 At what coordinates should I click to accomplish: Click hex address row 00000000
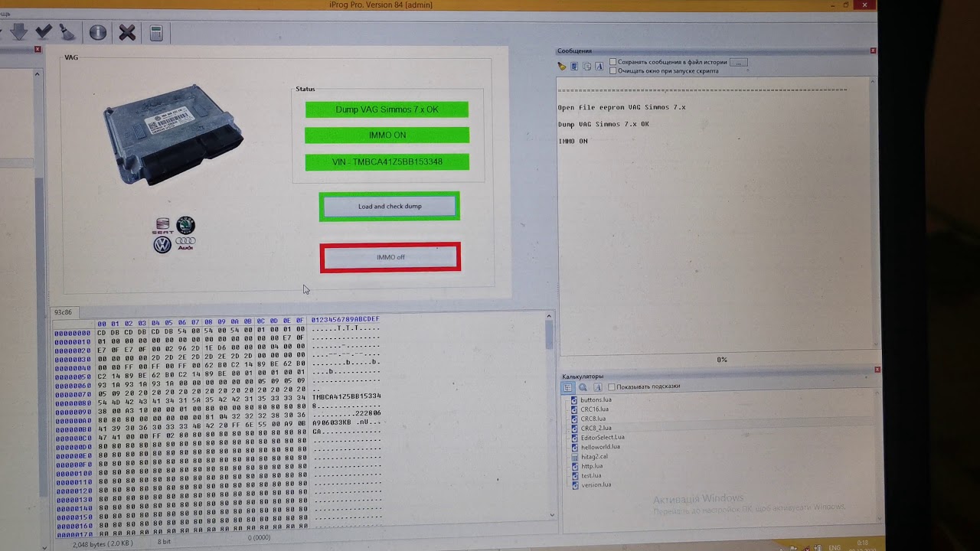pyautogui.click(x=73, y=333)
